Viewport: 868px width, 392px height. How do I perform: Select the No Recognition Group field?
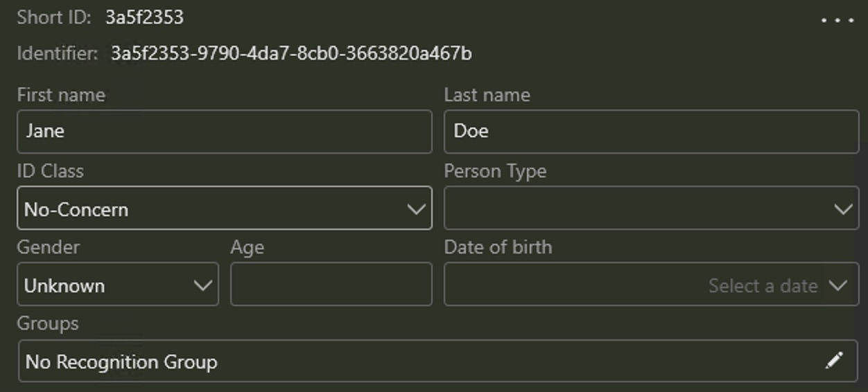pos(416,361)
